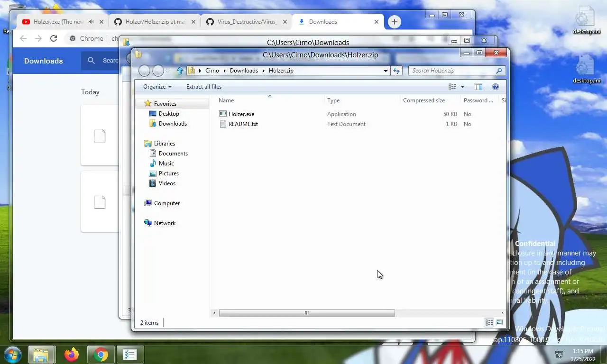Click Extract all files button
607x364 pixels.
(204, 87)
